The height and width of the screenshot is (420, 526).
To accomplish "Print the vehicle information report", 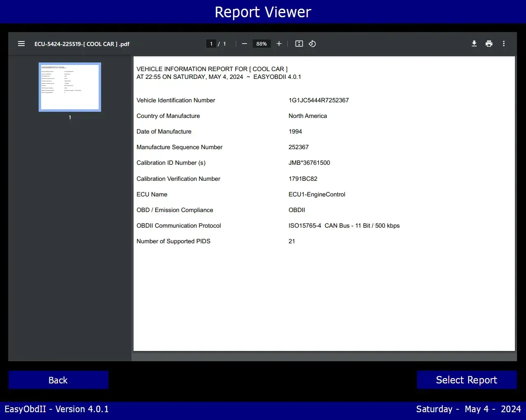I will 489,44.
